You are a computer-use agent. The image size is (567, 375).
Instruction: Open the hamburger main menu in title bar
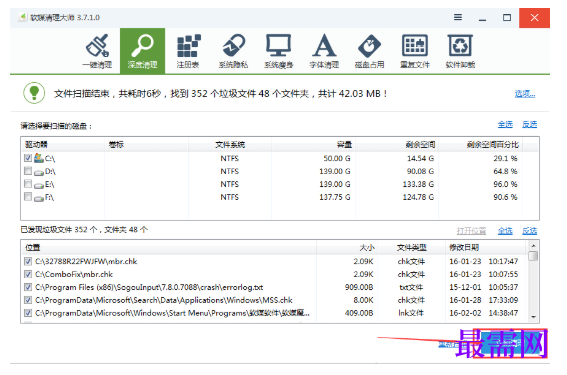pos(458,17)
